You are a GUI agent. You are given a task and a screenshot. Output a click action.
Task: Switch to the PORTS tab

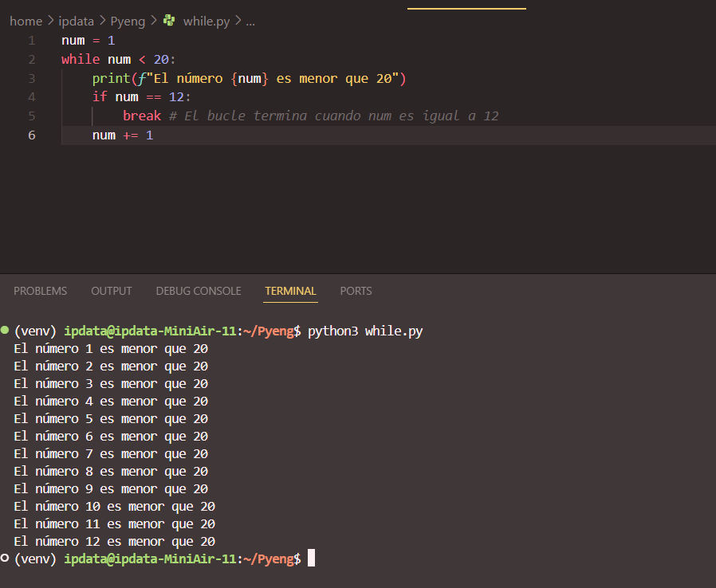pyautogui.click(x=356, y=291)
